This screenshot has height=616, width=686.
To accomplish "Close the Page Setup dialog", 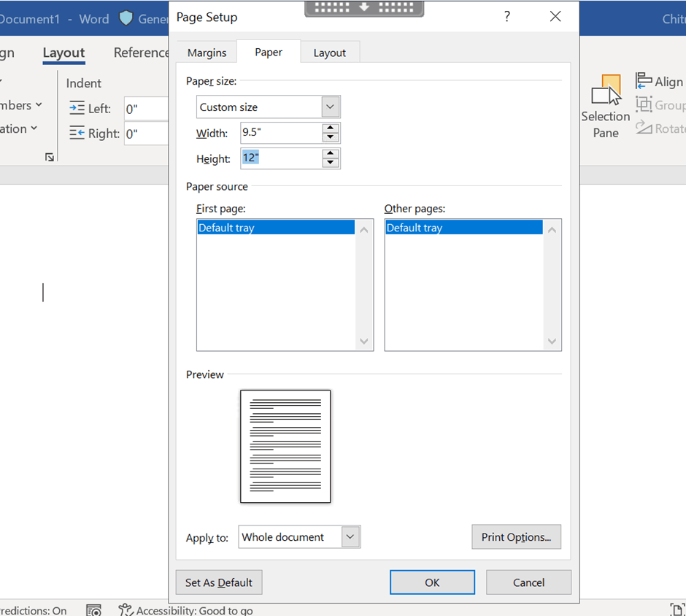I will [555, 17].
